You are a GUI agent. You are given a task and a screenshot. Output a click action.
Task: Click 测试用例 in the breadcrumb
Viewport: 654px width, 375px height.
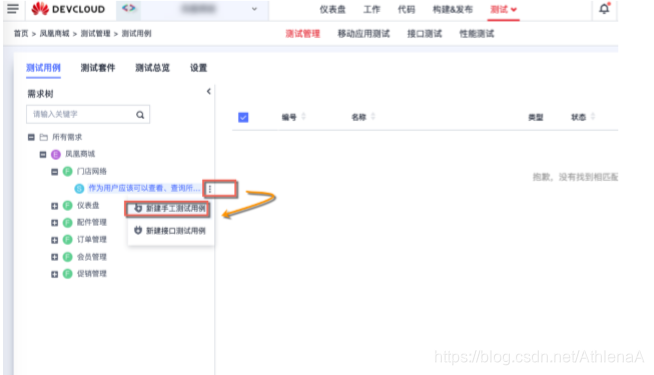(136, 33)
